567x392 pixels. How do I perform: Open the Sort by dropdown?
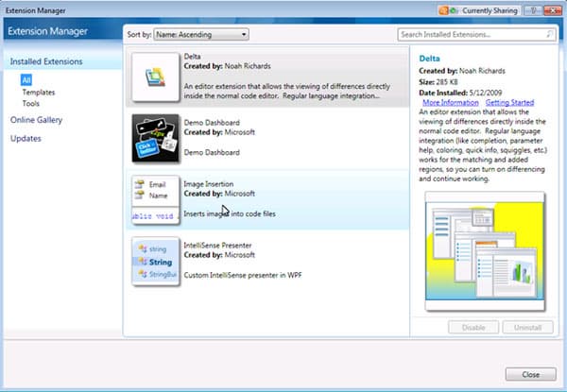click(x=201, y=34)
